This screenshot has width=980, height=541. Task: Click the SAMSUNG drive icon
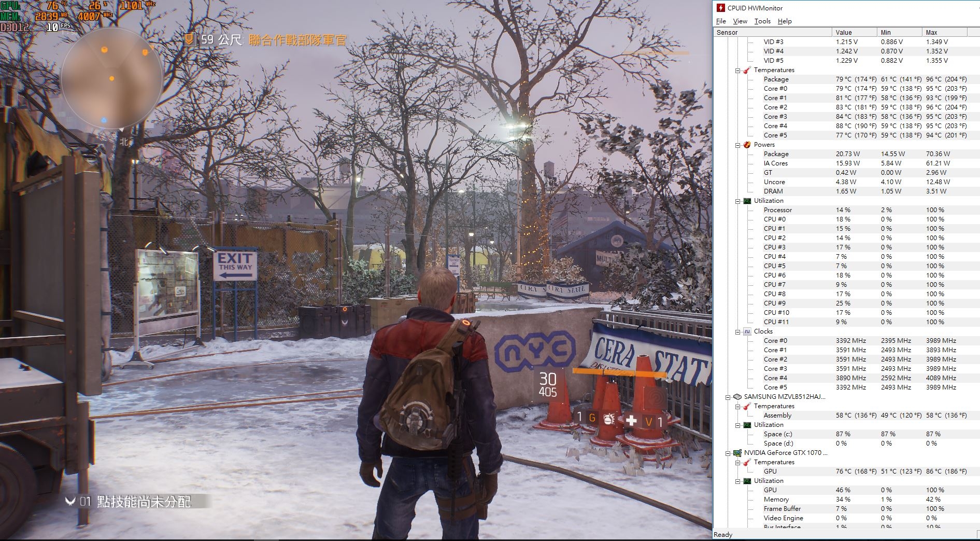pyautogui.click(x=737, y=397)
